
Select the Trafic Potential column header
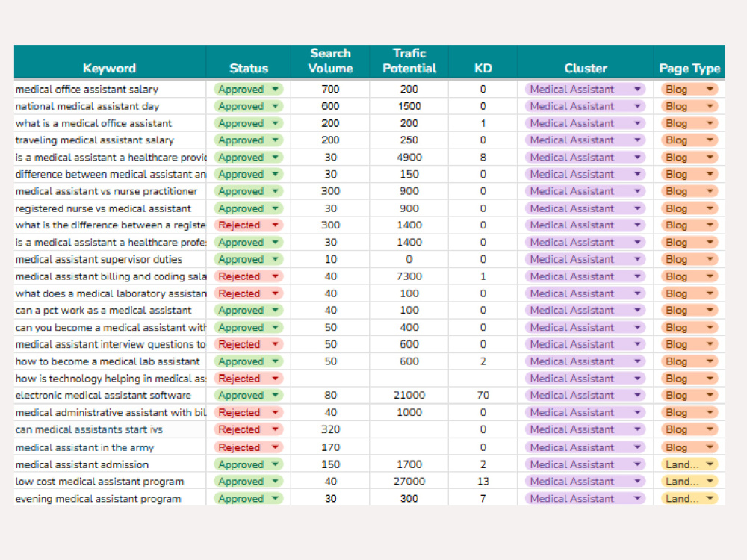tap(409, 60)
